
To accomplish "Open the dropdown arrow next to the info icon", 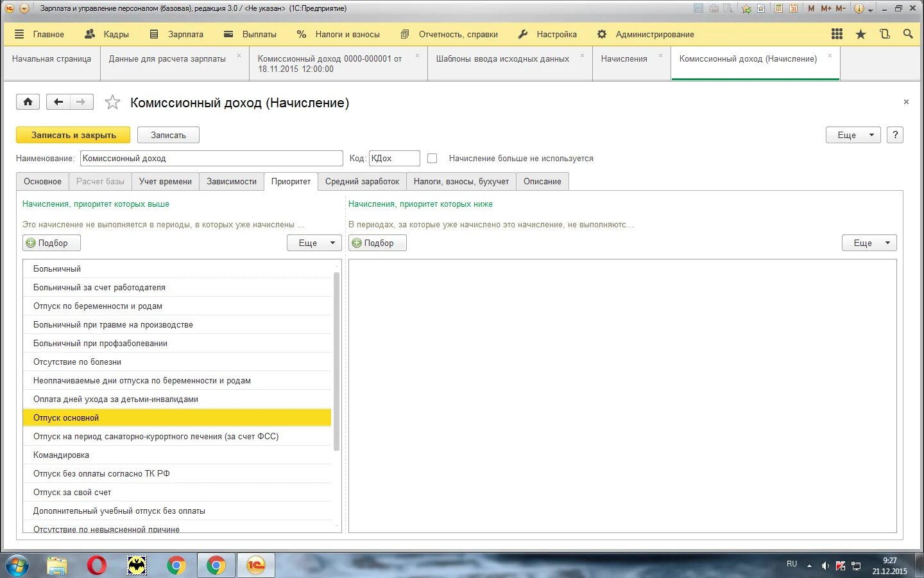I will tap(871, 9).
